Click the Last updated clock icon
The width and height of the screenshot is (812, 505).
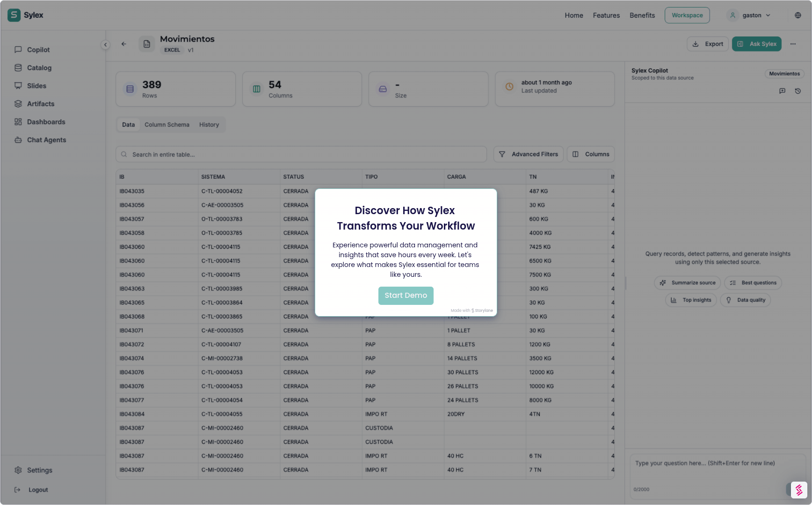(509, 87)
